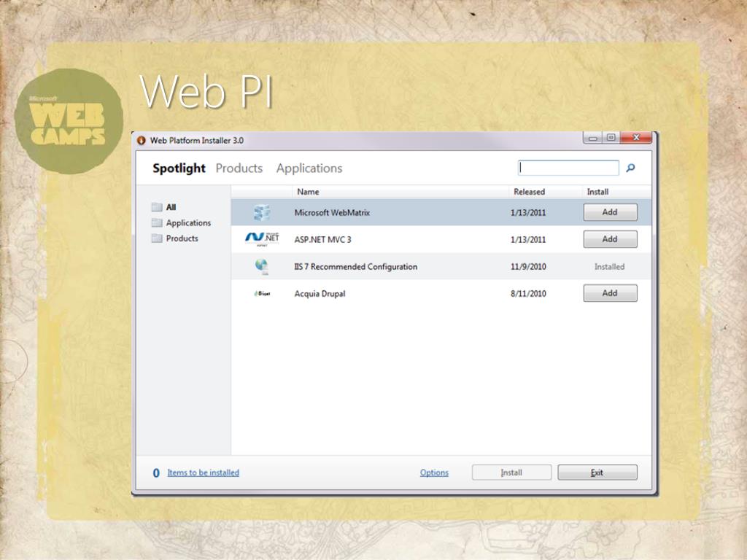This screenshot has height=560, width=747.
Task: Select Applications category in sidebar
Action: coord(188,223)
